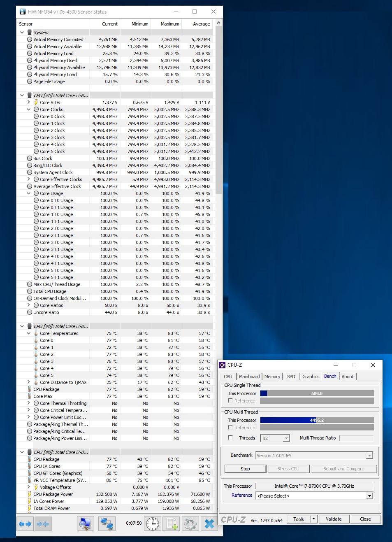Click the Close button in CPU-Z
The width and height of the screenshot is (392, 542).
(365, 519)
